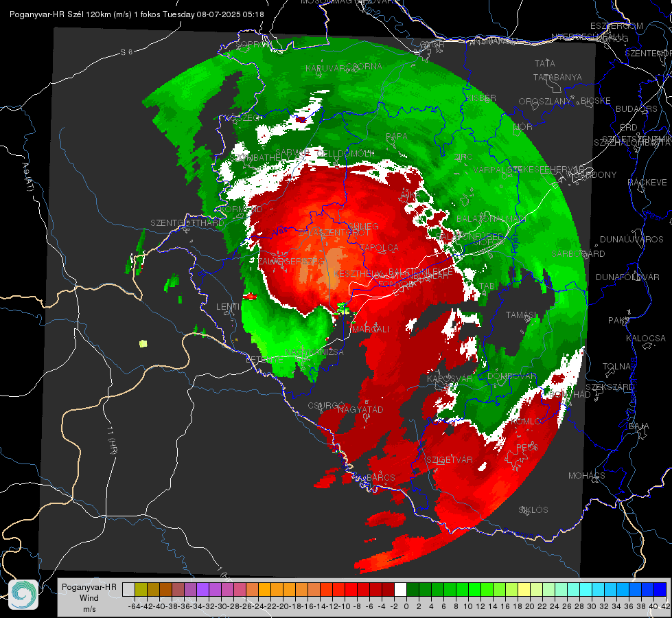Click the swirl logo icon beside the legend
The image size is (672, 618).
pyautogui.click(x=23, y=595)
